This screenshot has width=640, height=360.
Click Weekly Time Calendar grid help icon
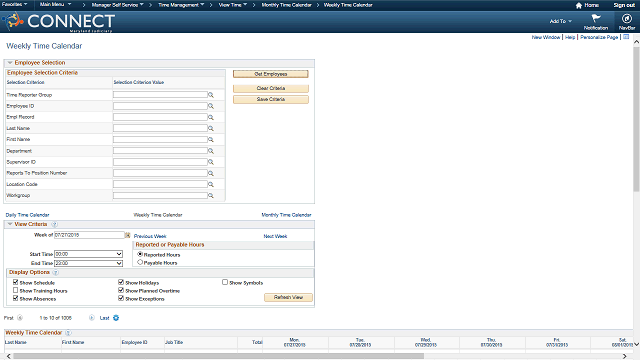coord(68,333)
